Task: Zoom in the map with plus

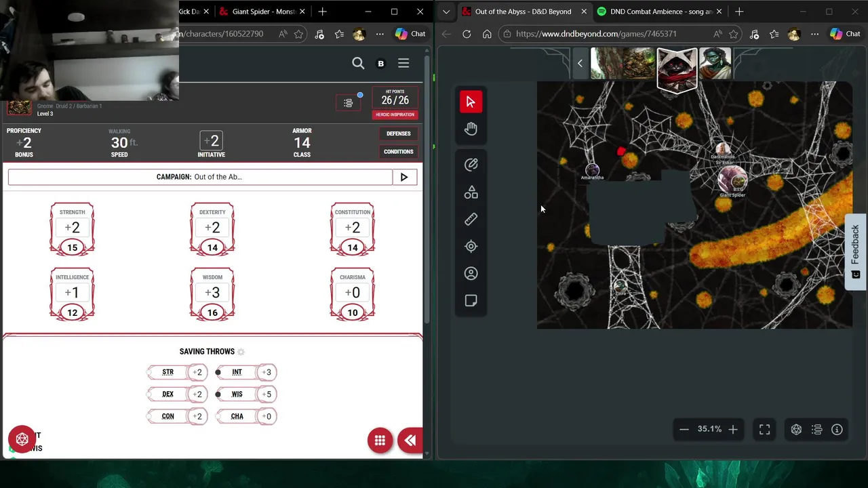Action: coord(733,429)
